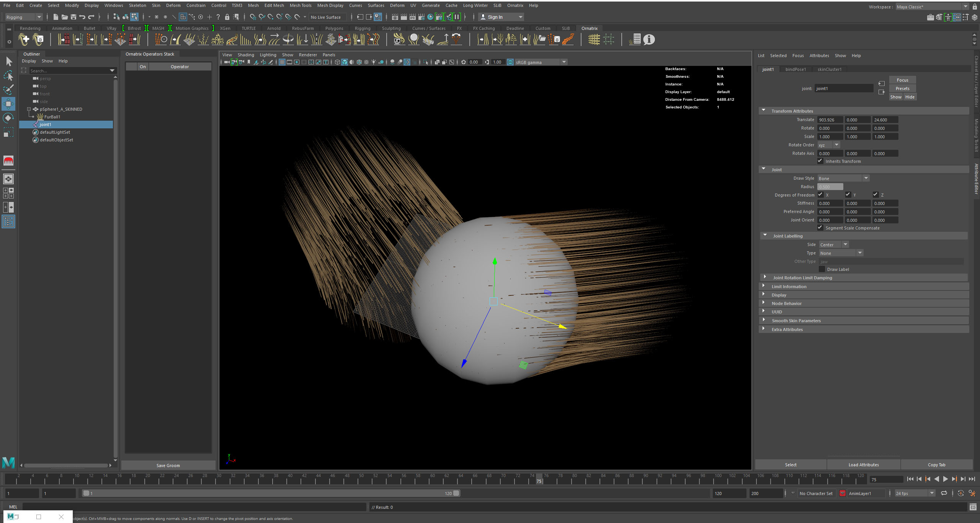Select the Move tool in toolbox
The image size is (980, 523).
point(8,104)
